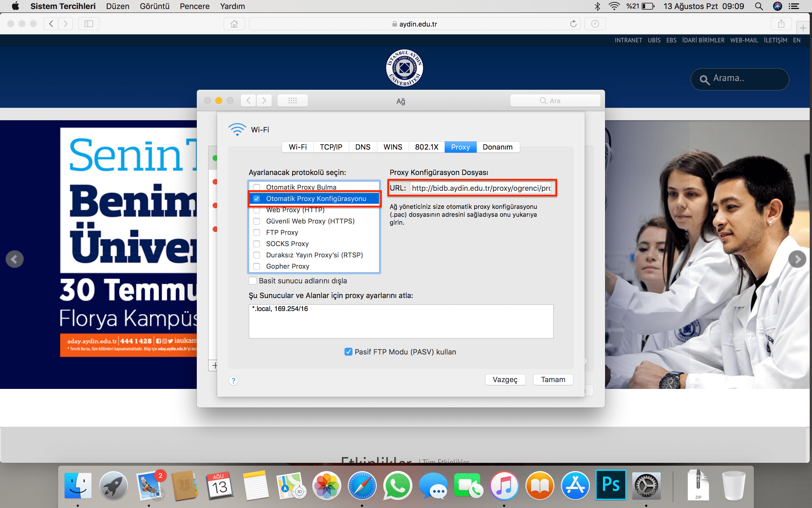
Task: Switch to TCP/IP tab
Action: [x=331, y=147]
